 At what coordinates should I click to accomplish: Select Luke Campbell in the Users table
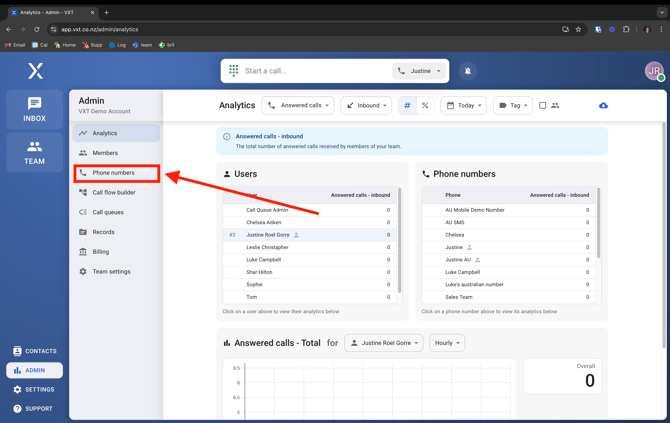pos(265,259)
